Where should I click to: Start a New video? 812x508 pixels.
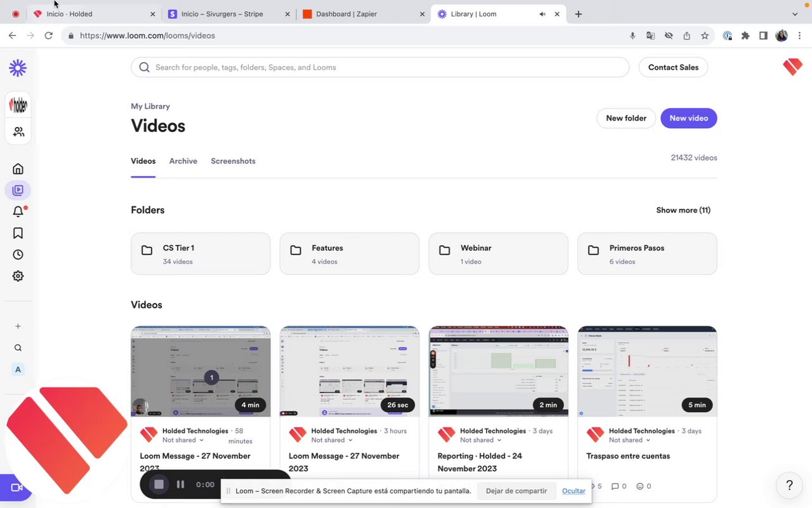click(x=689, y=118)
